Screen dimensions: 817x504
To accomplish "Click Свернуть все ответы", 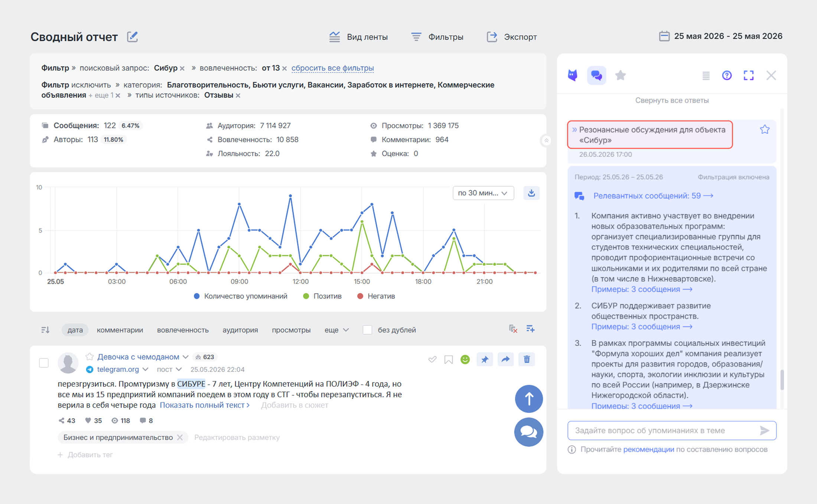I will (x=672, y=100).
